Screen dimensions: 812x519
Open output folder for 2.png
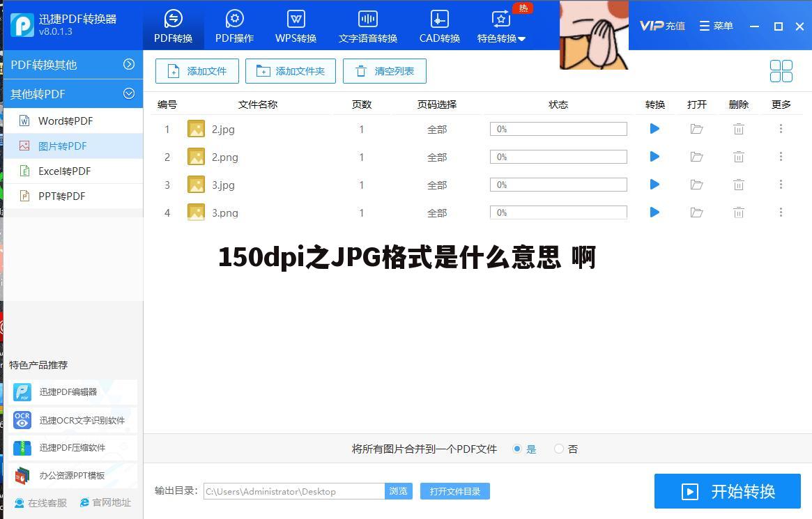(696, 157)
